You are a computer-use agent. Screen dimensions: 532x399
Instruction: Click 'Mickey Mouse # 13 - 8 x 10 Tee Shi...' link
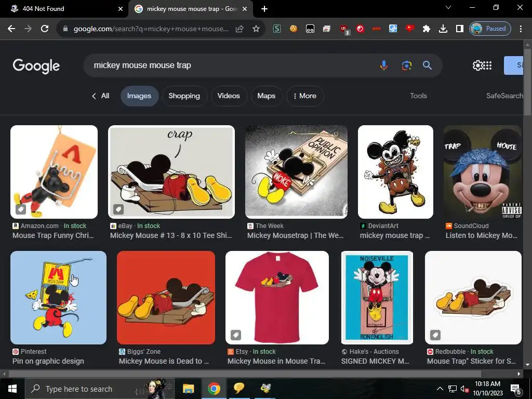[171, 235]
